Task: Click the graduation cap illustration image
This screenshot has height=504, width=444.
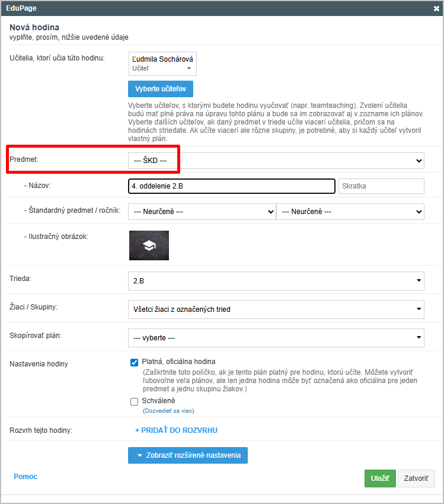Action: coord(149,245)
